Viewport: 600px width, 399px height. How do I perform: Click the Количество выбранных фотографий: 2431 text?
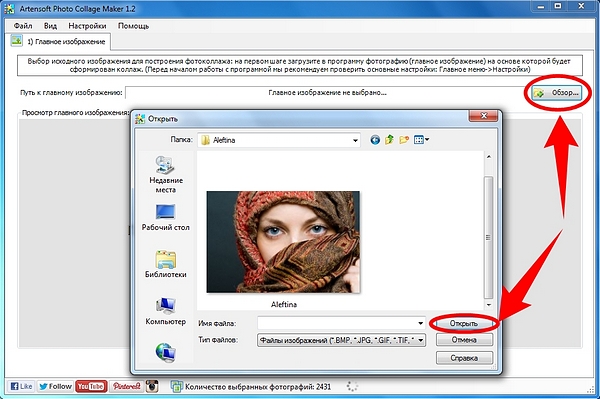pyautogui.click(x=258, y=387)
